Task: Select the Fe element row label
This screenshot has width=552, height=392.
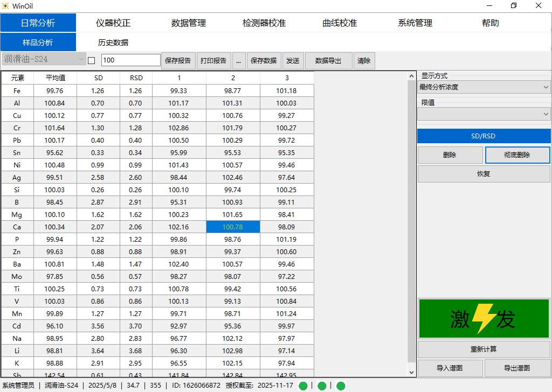Action: (x=17, y=90)
